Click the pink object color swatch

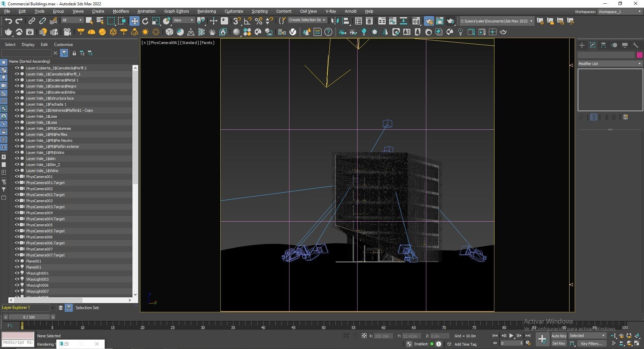pos(639,55)
